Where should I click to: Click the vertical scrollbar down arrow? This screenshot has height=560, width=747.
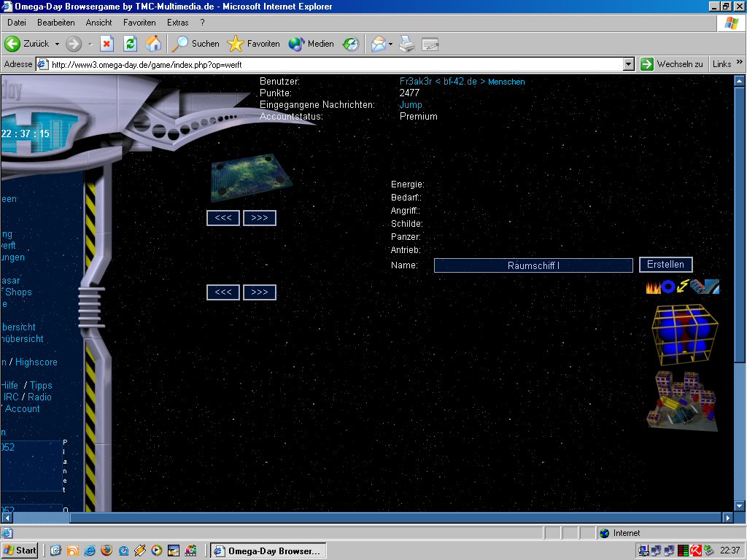740,506
